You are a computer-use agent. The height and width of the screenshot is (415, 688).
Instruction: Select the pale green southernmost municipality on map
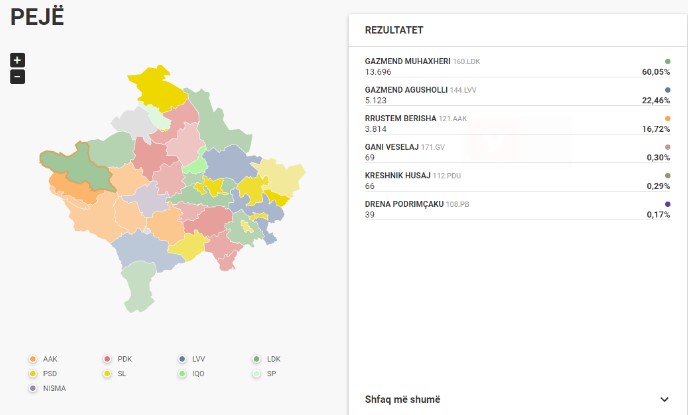138,285
